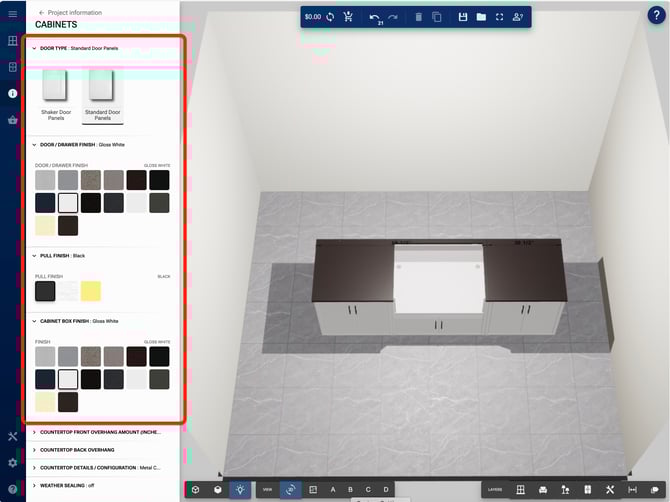Refresh the price with the sync icon

(x=330, y=17)
